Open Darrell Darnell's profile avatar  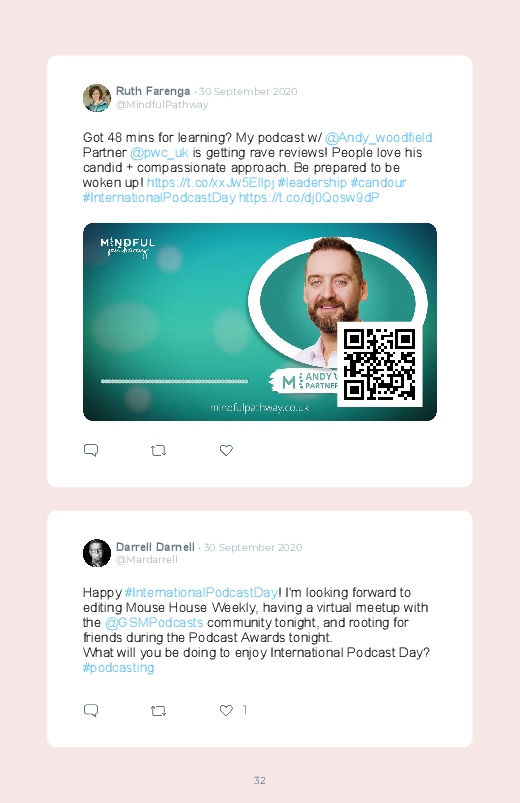pyautogui.click(x=97, y=553)
